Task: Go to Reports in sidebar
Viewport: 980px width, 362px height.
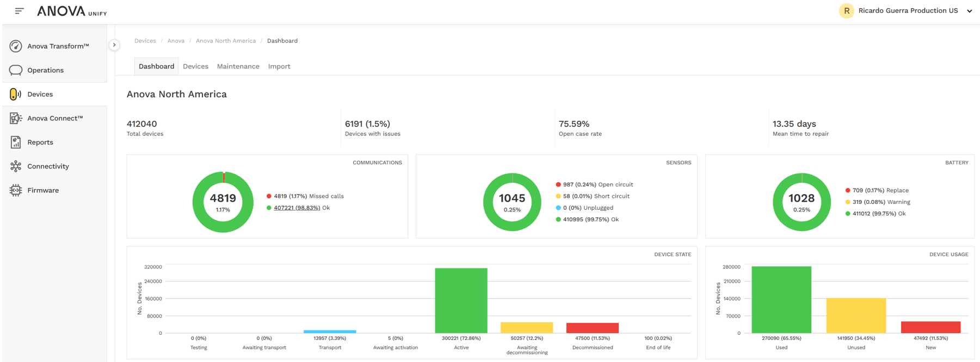Action: click(x=54, y=142)
